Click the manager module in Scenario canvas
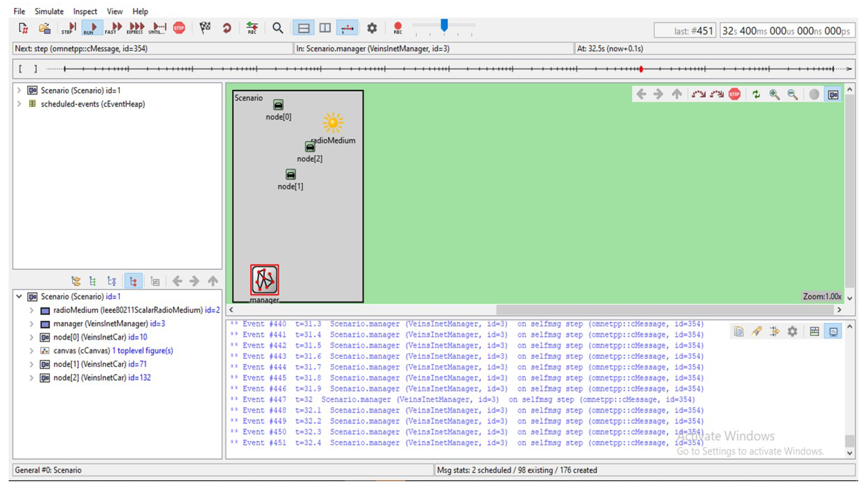This screenshot has width=868, height=489. click(265, 280)
